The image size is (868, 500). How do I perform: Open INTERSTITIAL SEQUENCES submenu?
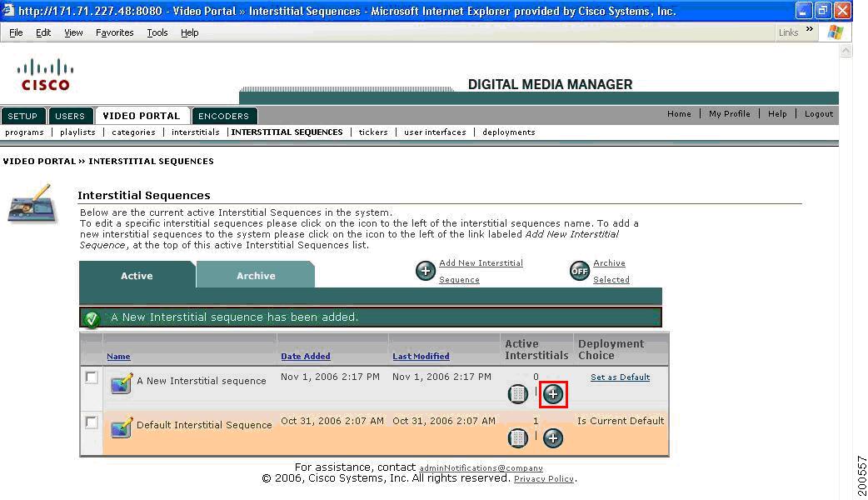287,132
